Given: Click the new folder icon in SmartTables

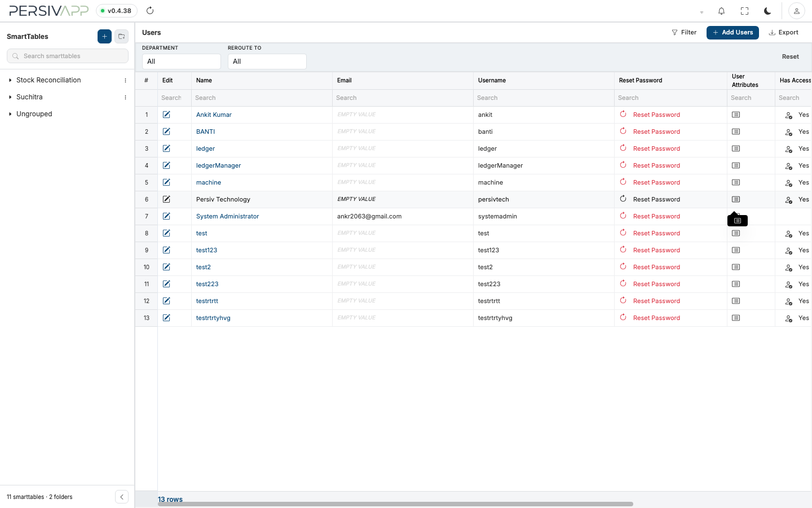Looking at the screenshot, I should coord(121,36).
